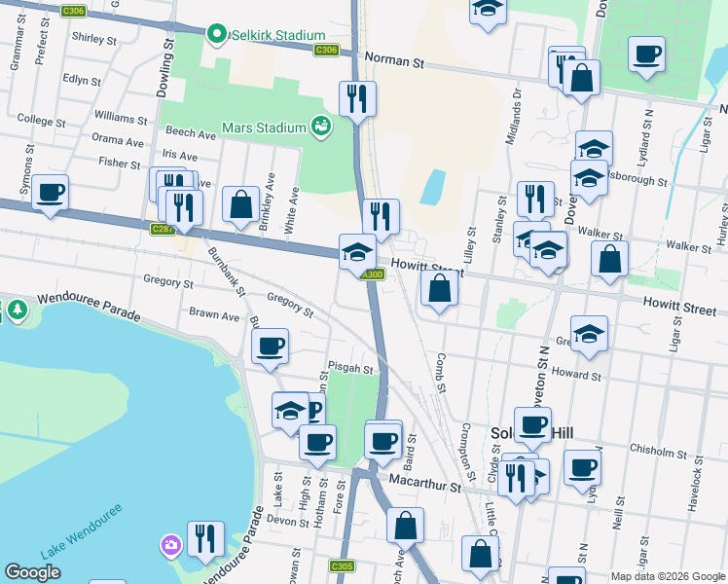Screen dimensions: 728x584
Task: Click the Chisholm St label
Action: (657, 451)
